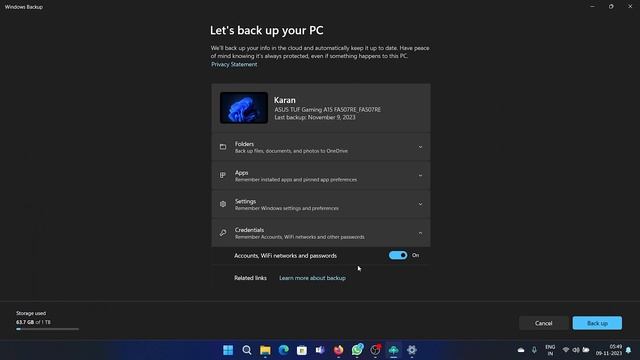Open the clock and date flyout
Viewport: 640px width, 360px height.
pos(609,350)
